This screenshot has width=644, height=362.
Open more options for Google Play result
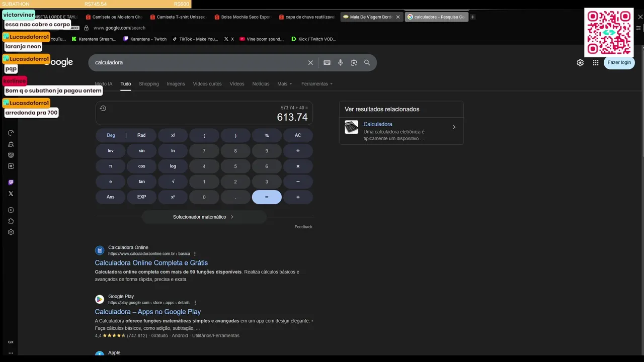click(x=195, y=303)
